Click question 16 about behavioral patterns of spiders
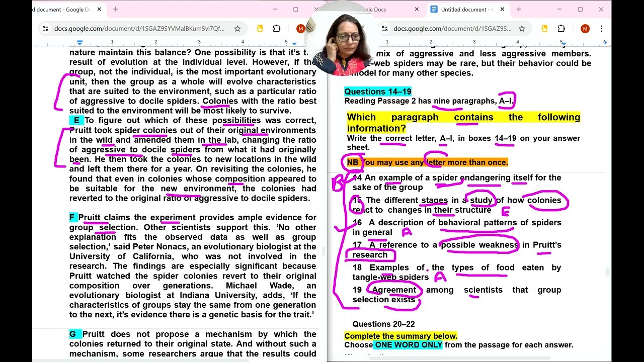The image size is (644, 362). [x=457, y=227]
